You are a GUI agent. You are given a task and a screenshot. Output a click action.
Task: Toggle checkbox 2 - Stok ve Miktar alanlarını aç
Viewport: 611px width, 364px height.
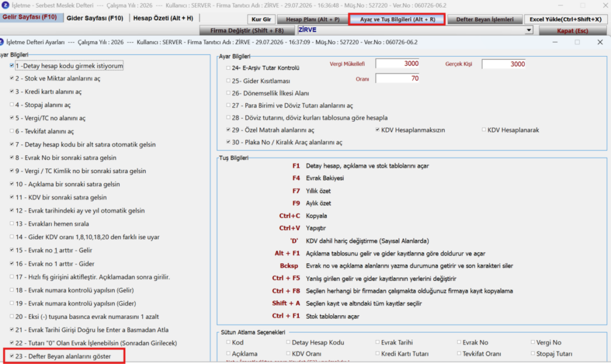(12, 78)
